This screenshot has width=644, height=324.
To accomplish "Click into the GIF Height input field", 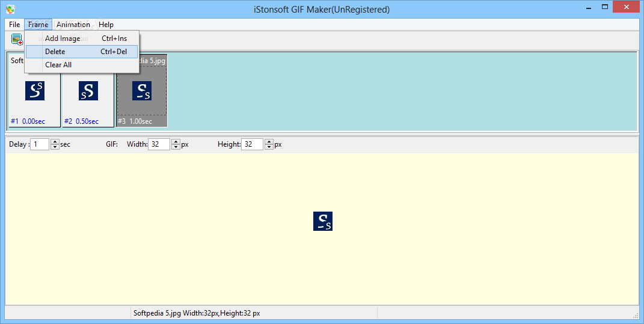I will (252, 144).
